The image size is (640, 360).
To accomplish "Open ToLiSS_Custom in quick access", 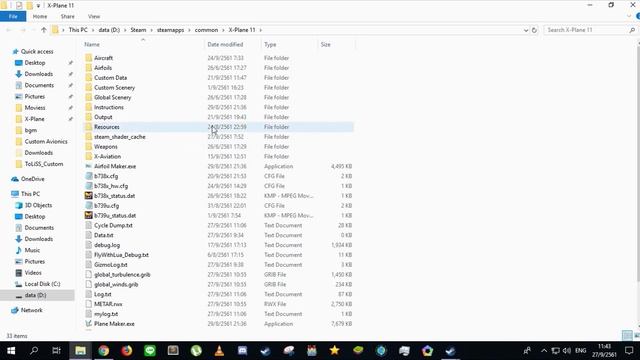I will 44,164.
